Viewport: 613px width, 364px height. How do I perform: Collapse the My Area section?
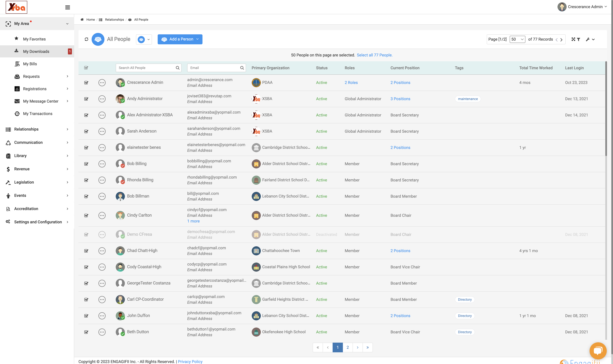[x=37, y=24]
